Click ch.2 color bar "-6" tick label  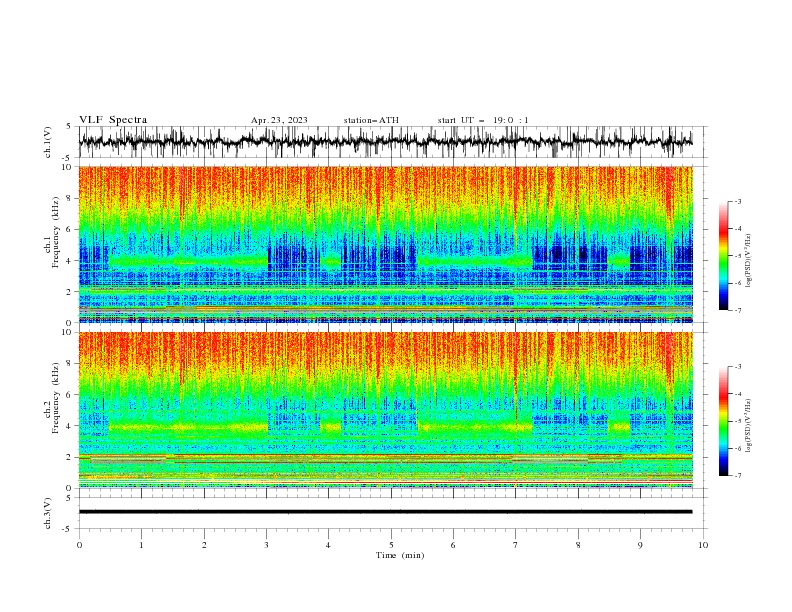point(738,448)
